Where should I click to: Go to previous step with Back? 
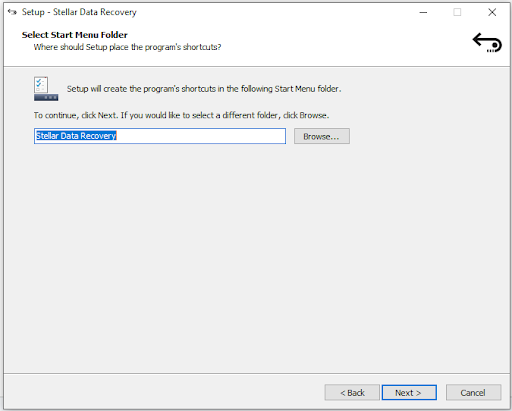coord(352,393)
